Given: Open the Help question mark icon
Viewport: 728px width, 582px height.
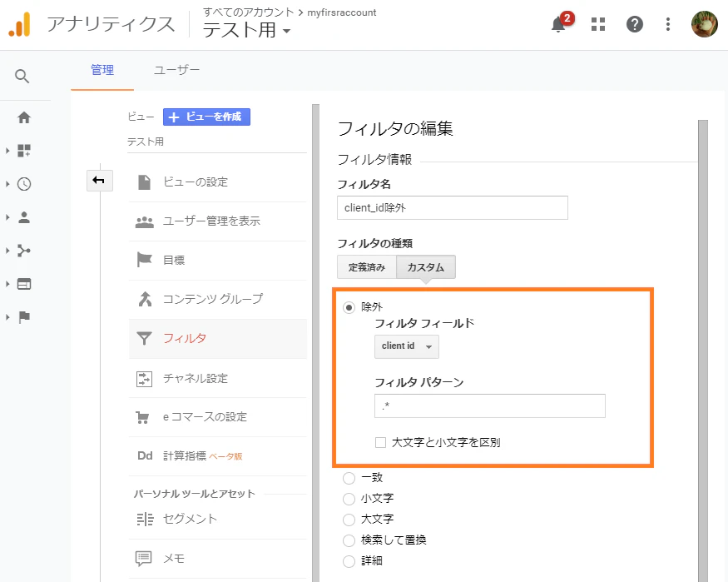Looking at the screenshot, I should tap(634, 24).
